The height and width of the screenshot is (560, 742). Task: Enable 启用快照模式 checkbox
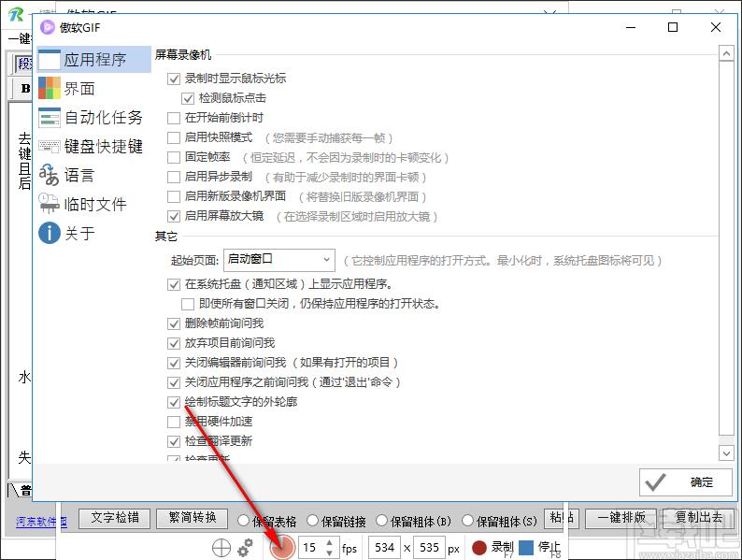tap(174, 137)
